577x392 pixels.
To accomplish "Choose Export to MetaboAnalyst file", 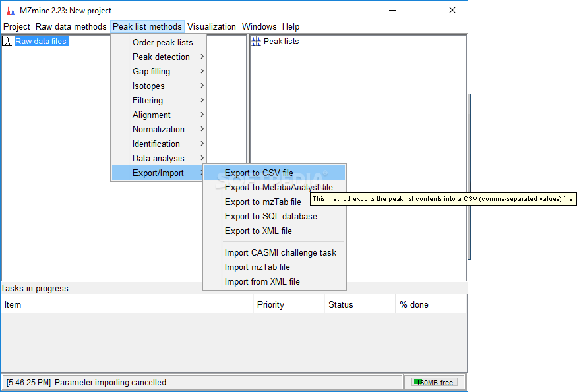I will point(274,187).
